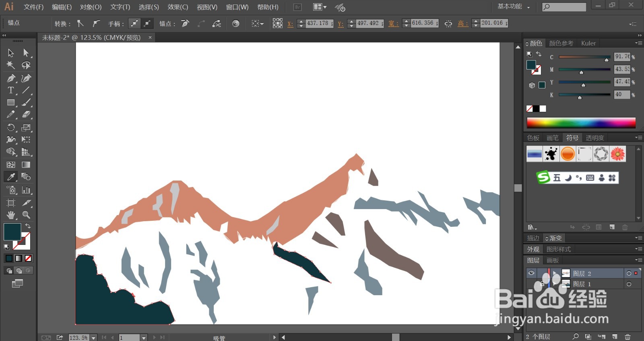The image size is (644, 341).
Task: Select the Direct Selection tool
Action: 26,53
